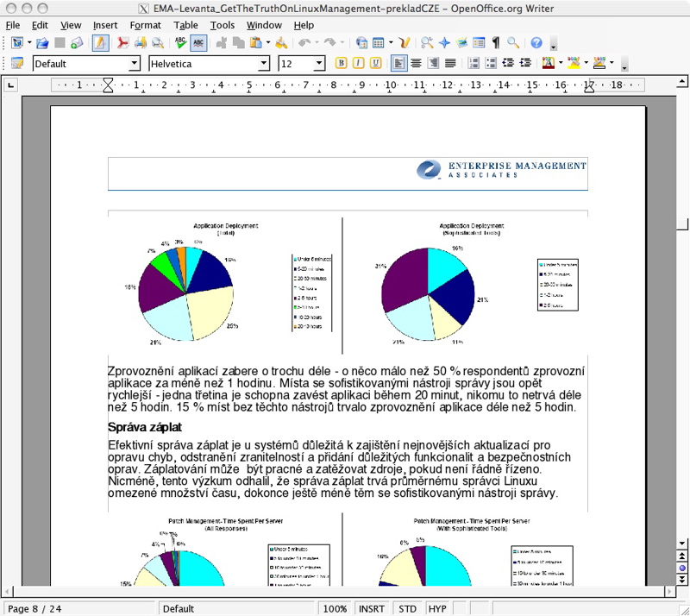Click the Document as E-mail icon
690x616 pixels.
coord(77,43)
